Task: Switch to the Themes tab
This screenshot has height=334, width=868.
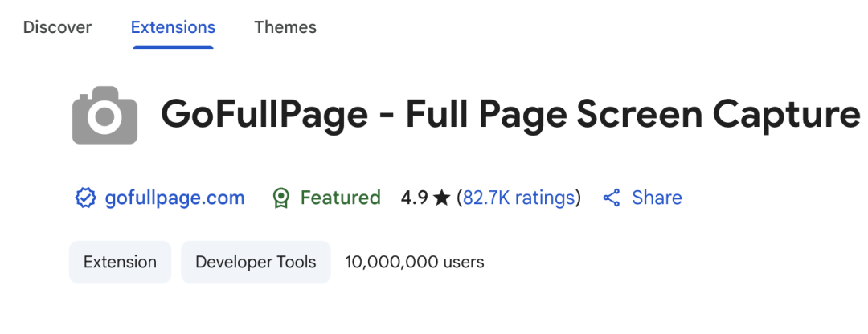Action: pos(285,27)
